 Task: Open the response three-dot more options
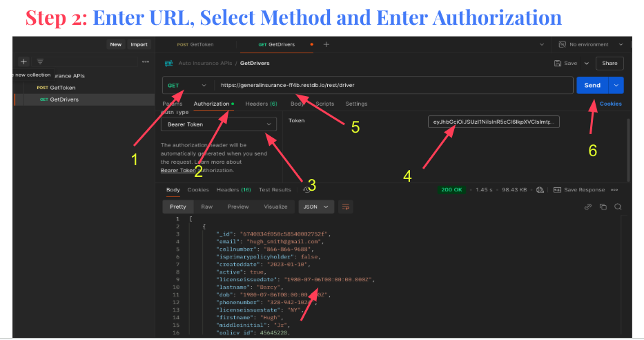tap(614, 190)
